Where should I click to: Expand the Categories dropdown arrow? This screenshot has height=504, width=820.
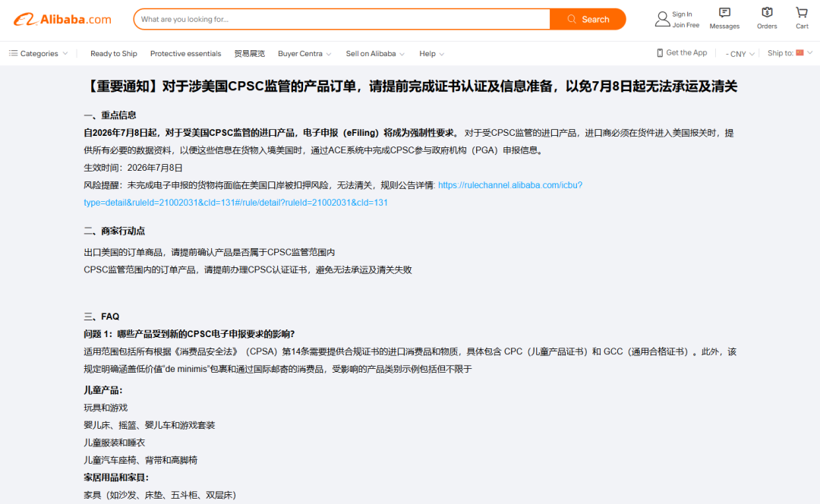65,53
